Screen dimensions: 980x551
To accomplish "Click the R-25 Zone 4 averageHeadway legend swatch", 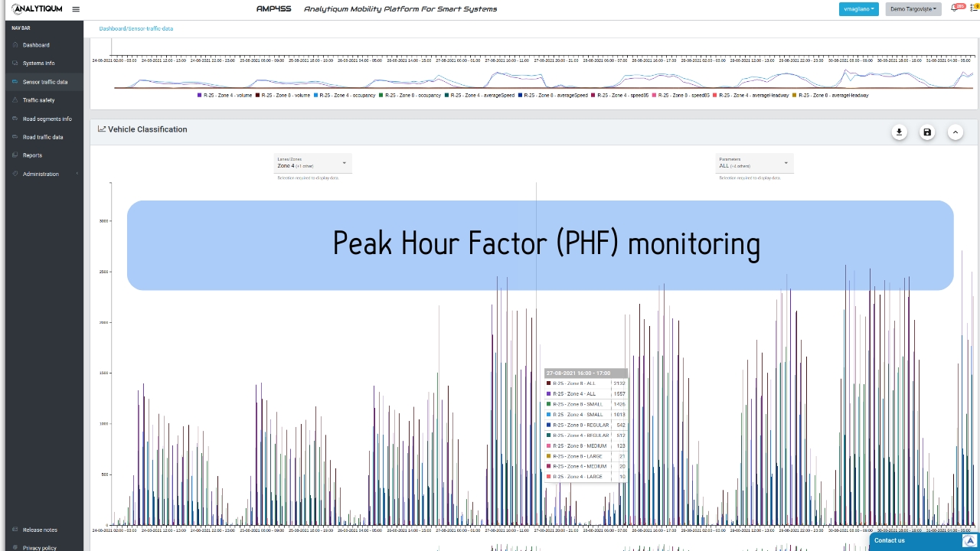I will point(716,96).
